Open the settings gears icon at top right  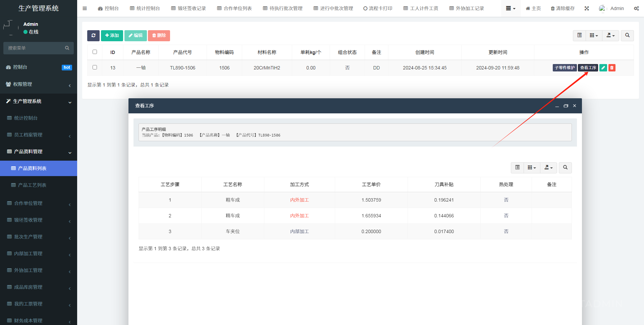[636, 8]
